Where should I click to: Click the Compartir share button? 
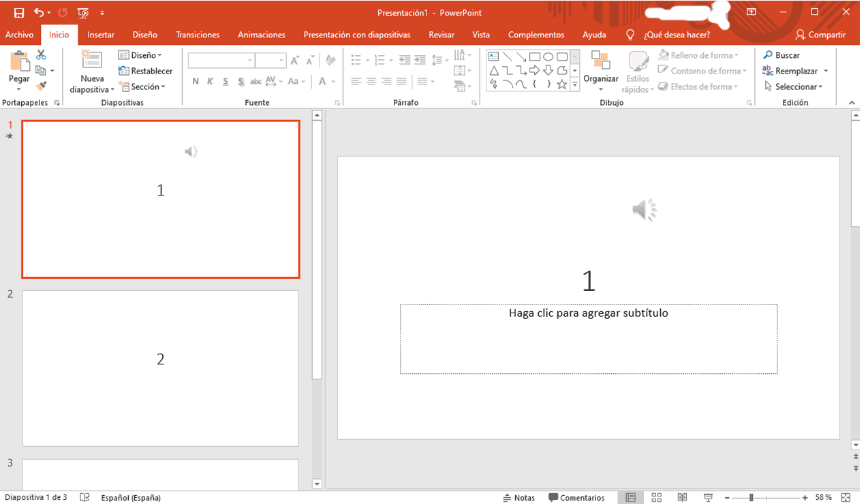[820, 35]
